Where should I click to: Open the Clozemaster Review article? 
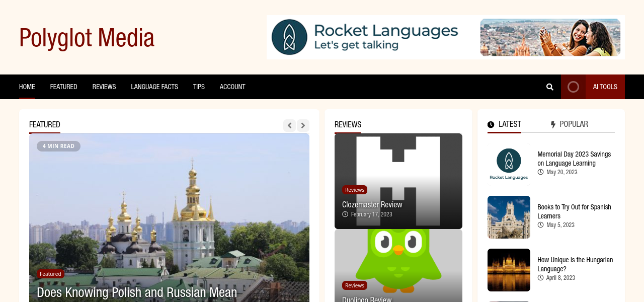tap(372, 205)
